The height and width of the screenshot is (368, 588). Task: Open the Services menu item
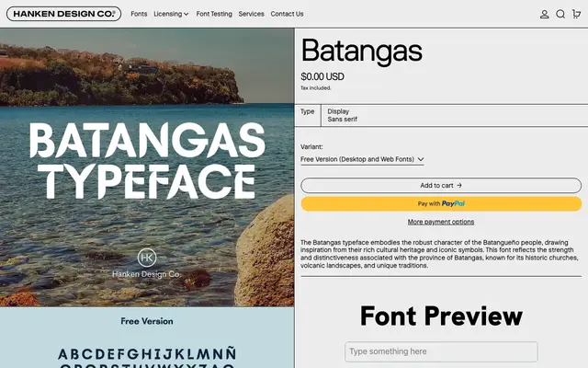251,14
